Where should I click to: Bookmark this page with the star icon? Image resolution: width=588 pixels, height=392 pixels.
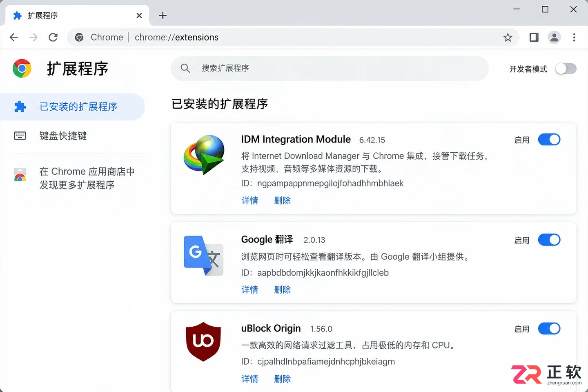508,38
